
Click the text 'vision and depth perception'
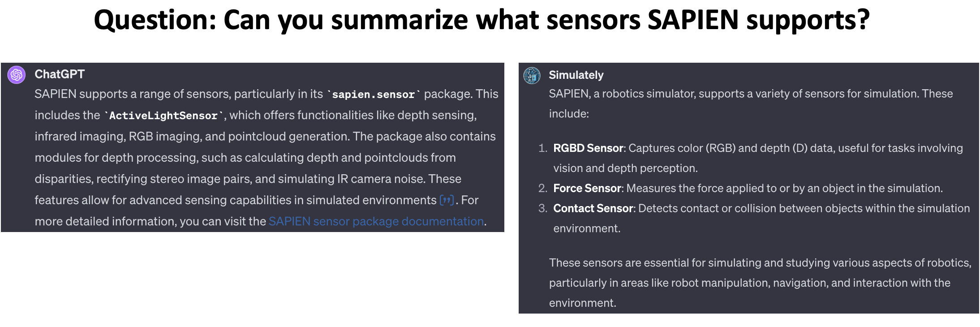[x=625, y=168]
